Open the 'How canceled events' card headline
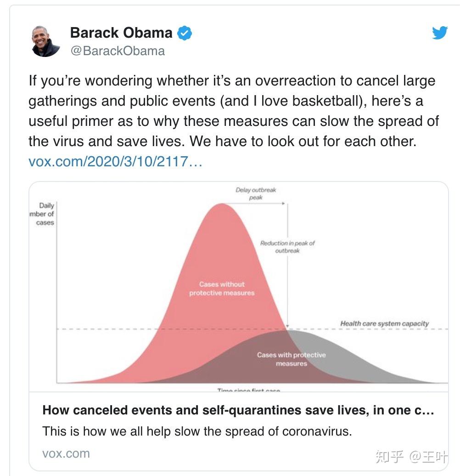Viewport: 460px width, 476px height. (238, 410)
